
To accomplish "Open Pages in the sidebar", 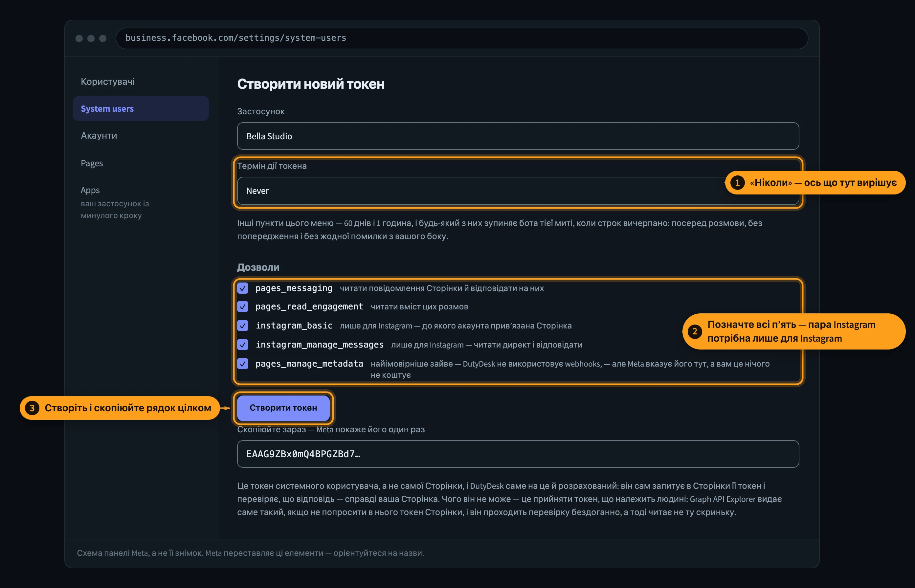I will click(92, 163).
